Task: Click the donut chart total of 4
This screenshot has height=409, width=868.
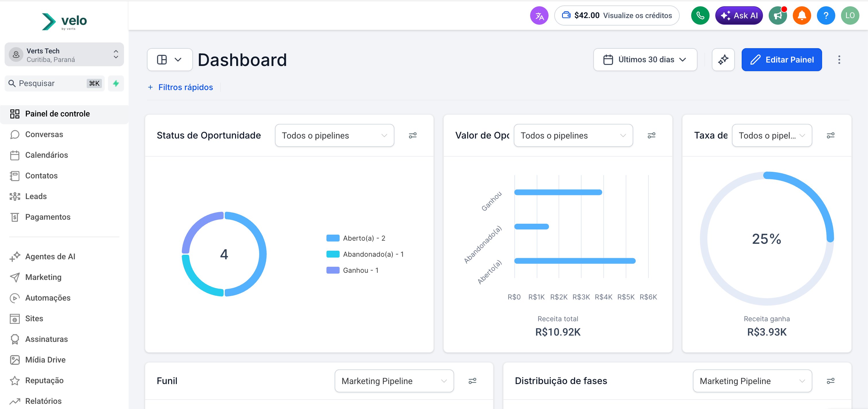Action: 224,254
